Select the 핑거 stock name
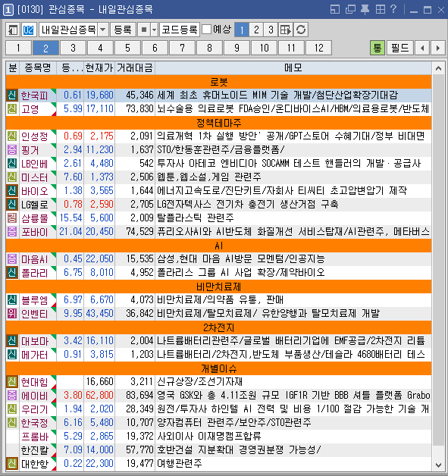 (x=30, y=150)
